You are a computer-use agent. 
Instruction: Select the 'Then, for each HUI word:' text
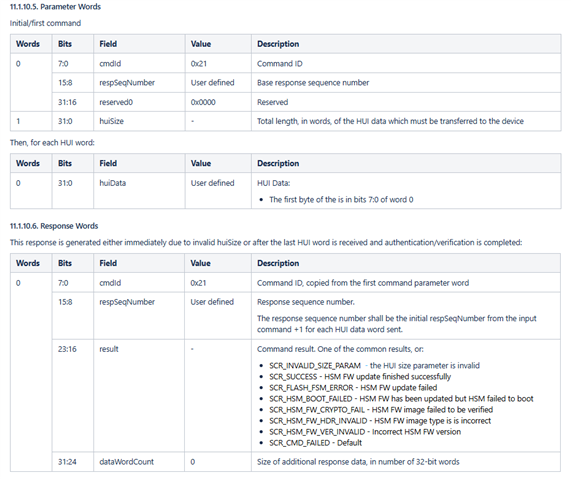tap(52, 142)
